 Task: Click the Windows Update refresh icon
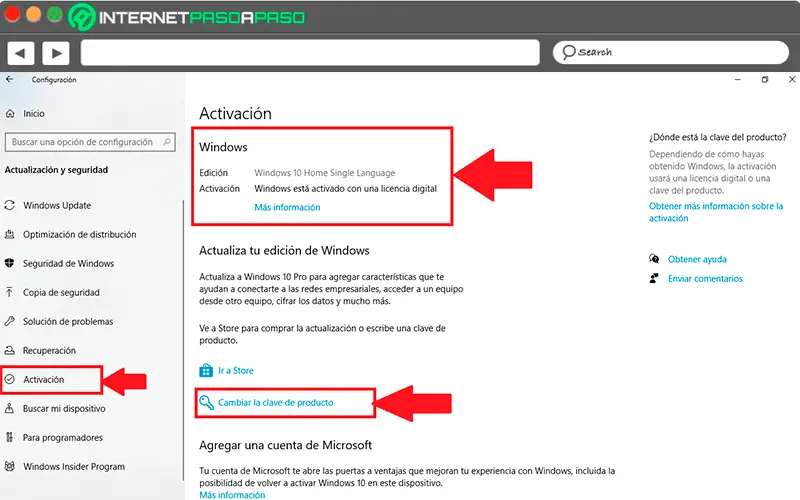(10, 205)
